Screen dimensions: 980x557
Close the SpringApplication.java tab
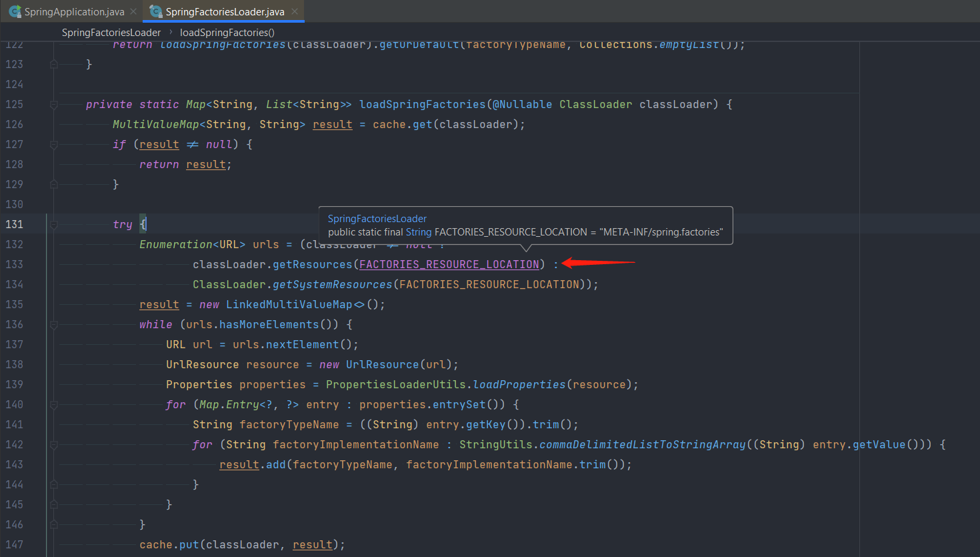click(x=133, y=11)
